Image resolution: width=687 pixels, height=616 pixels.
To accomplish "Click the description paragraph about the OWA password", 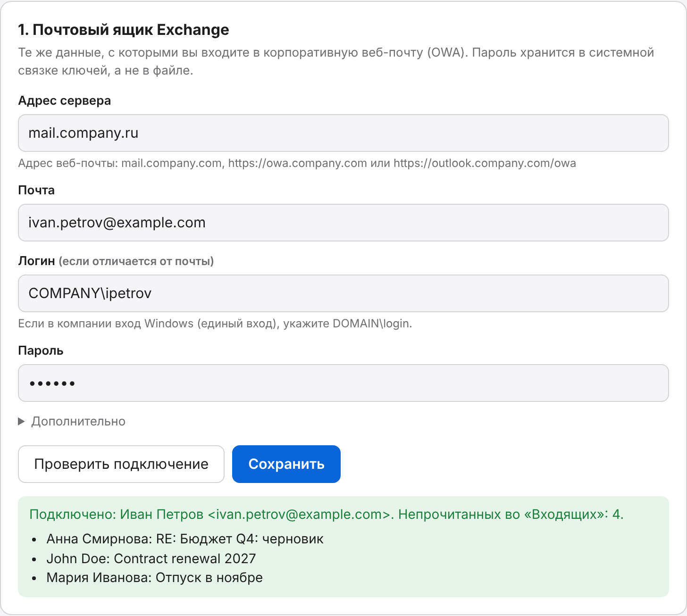I will pyautogui.click(x=336, y=61).
